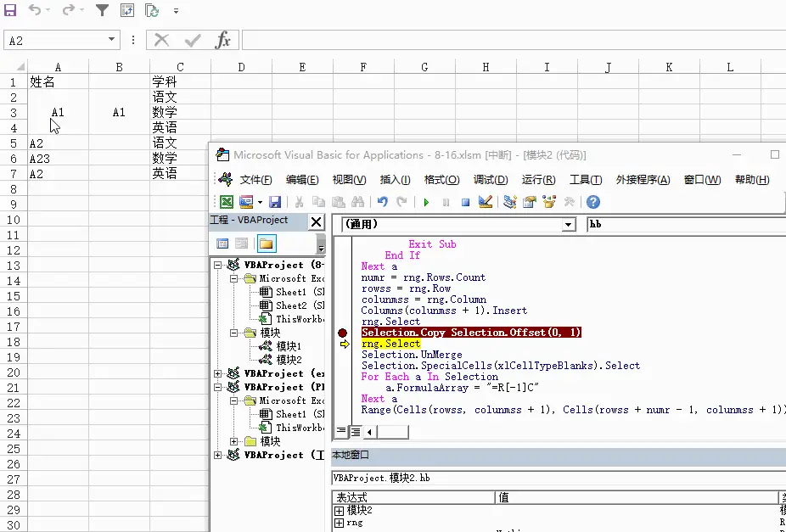Open the 编辑(E) menu
The width and height of the screenshot is (786, 532).
click(302, 180)
